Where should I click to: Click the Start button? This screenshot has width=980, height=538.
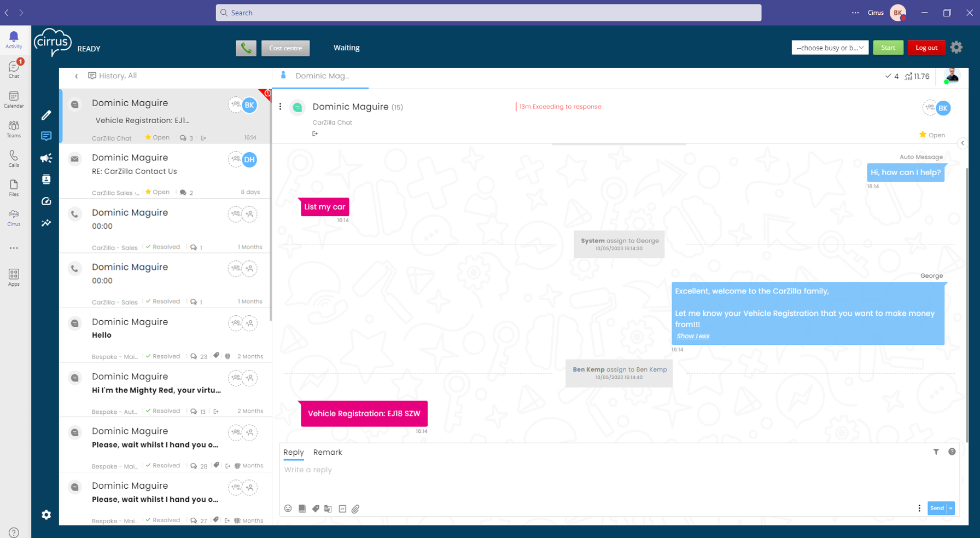[888, 48]
